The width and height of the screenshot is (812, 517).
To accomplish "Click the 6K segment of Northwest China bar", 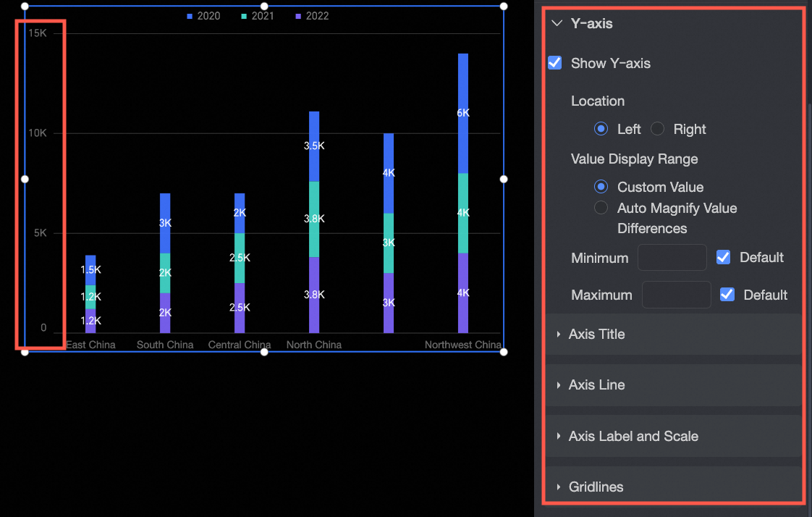I will (463, 113).
